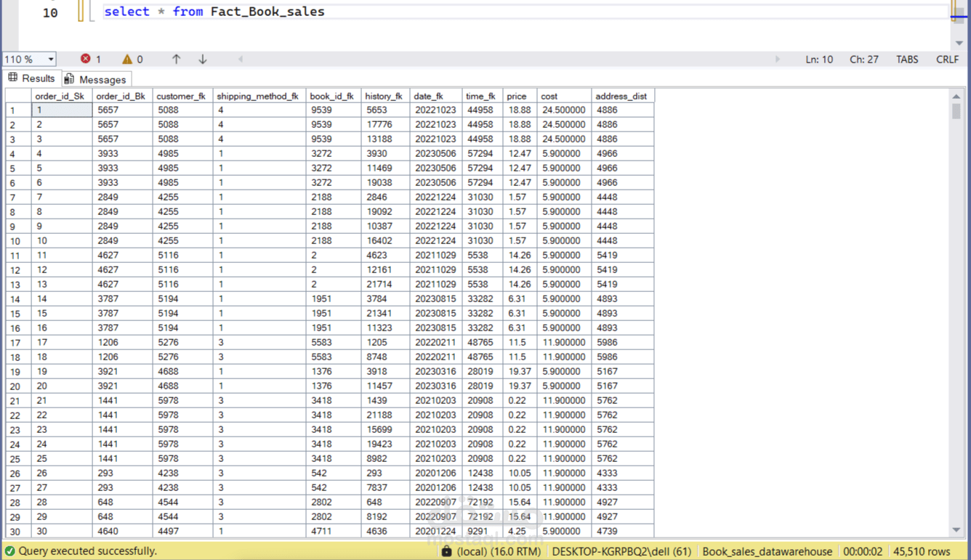Click history_fk cell '15699' in row 23

(385, 430)
